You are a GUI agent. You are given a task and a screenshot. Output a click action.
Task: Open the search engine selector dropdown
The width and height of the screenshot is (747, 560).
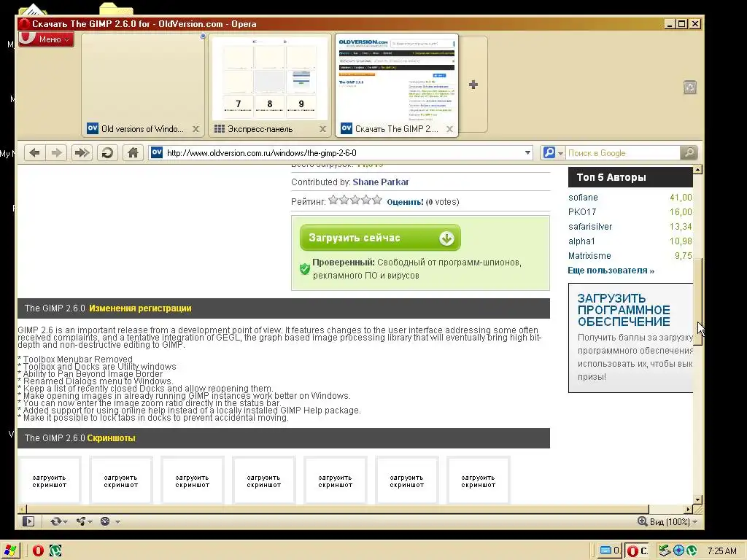click(553, 153)
